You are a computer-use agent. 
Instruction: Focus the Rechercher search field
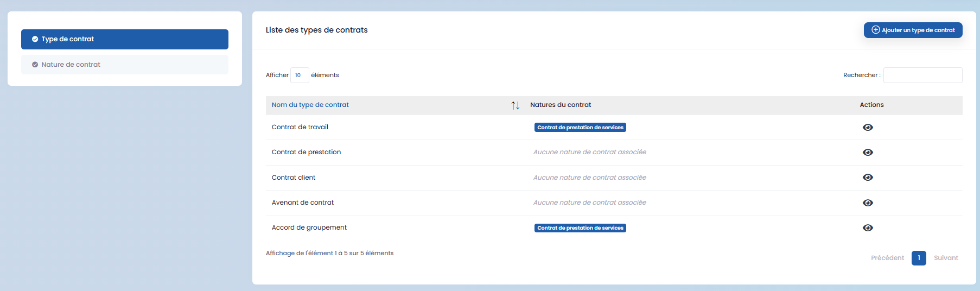tap(922, 75)
